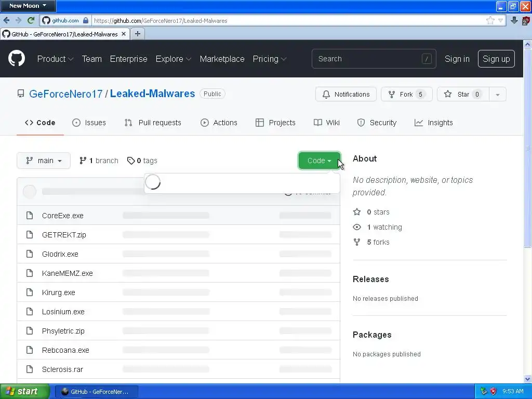532x399 pixels.
Task: Open the downloads arrow icon
Action: click(514, 20)
